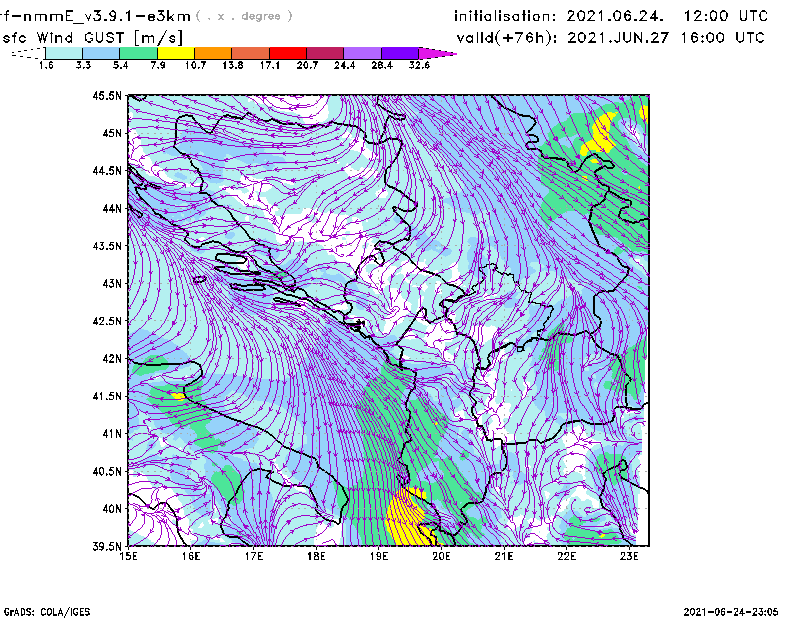The image size is (800, 618).
Task: Click the '18E' longitude label
Action: pos(316,556)
